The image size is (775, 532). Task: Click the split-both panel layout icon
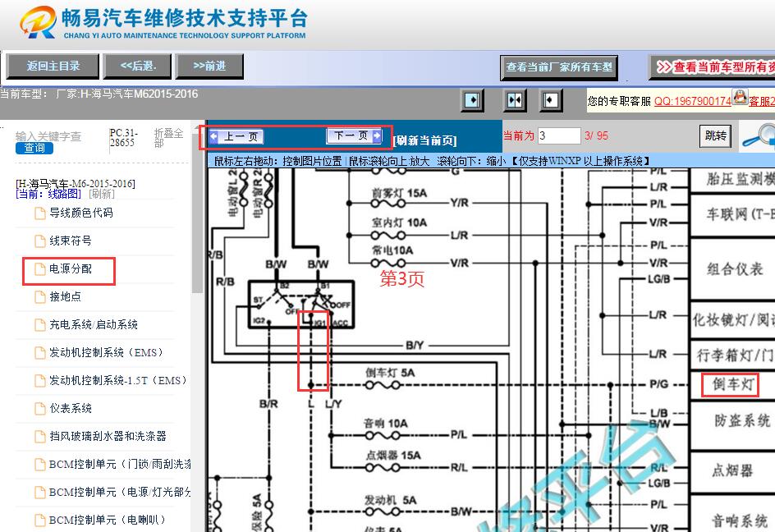(x=515, y=101)
